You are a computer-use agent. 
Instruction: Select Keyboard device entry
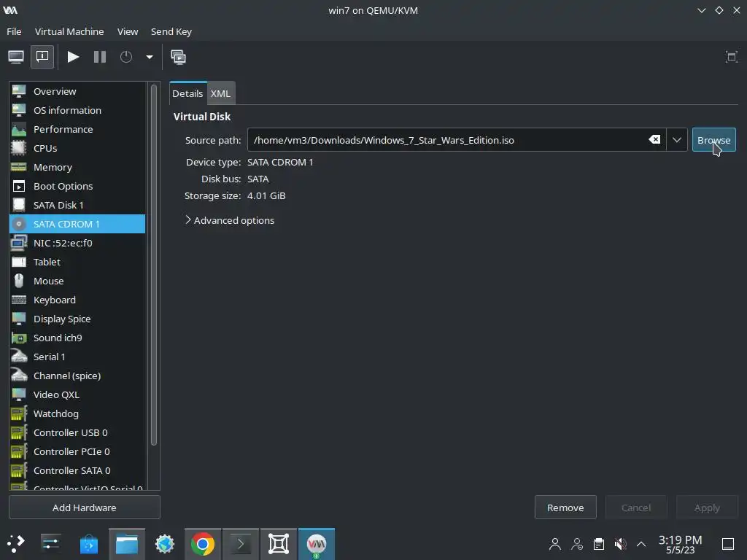pos(77,300)
